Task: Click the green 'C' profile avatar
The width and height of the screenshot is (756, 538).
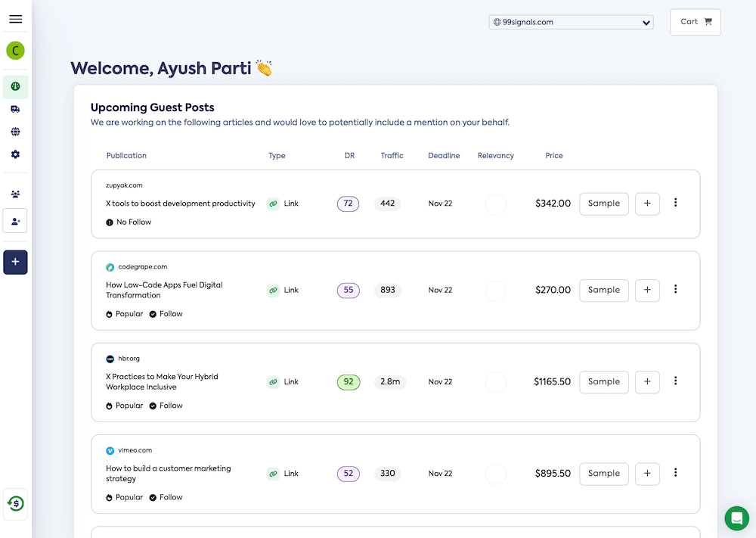Action: click(15, 51)
